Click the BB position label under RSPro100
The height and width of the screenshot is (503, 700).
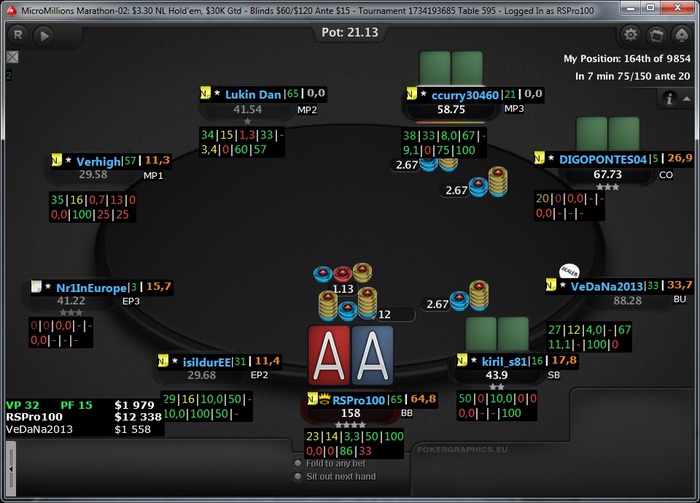[x=407, y=413]
